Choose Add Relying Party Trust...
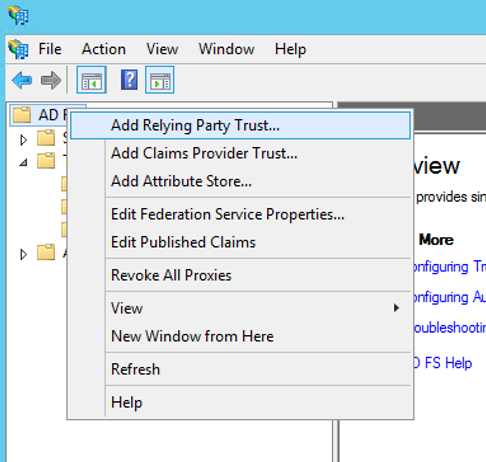 [240, 125]
